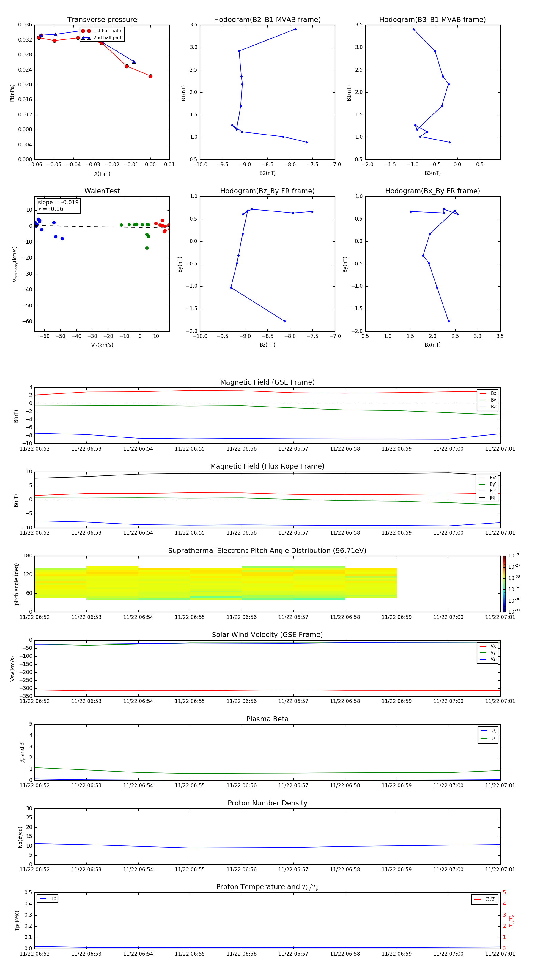Click the 'Proton Temperature and Te/Tp' title
This screenshot has width=535, height=980.
(267, 887)
